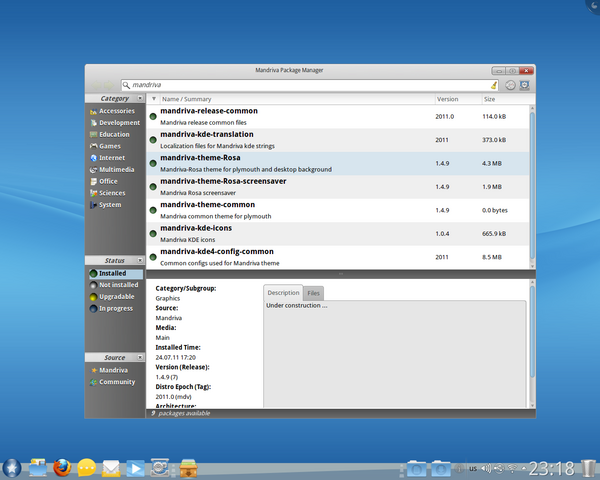Image resolution: width=600 pixels, height=480 pixels.
Task: Toggle install status of mandriva-theme-Rosa-screensaver
Action: [153, 186]
